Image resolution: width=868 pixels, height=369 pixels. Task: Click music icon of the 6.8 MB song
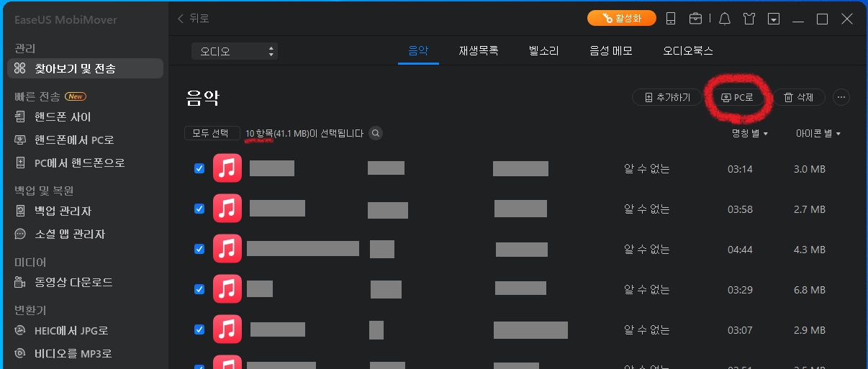227,289
